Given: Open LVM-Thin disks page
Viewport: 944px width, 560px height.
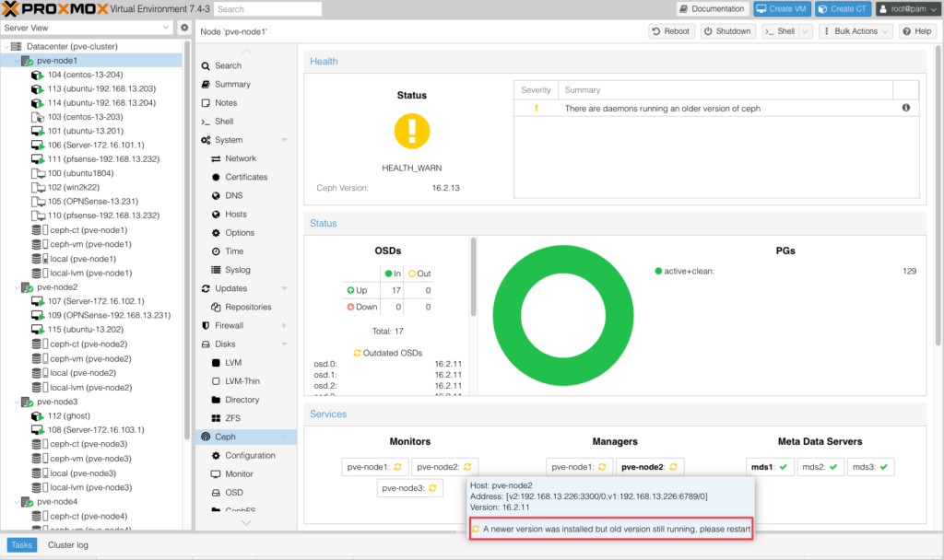Looking at the screenshot, I should (242, 381).
